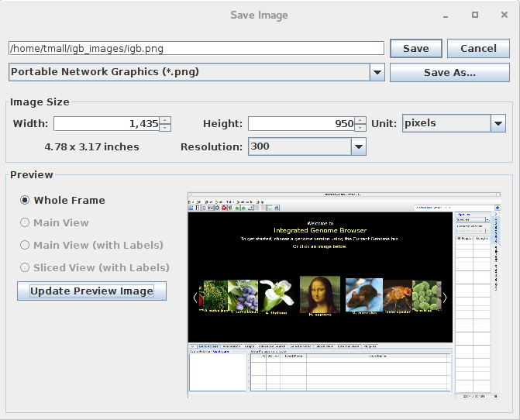Increase Width with the up spinner
Viewport: 520px width, 420px height.
point(165,120)
